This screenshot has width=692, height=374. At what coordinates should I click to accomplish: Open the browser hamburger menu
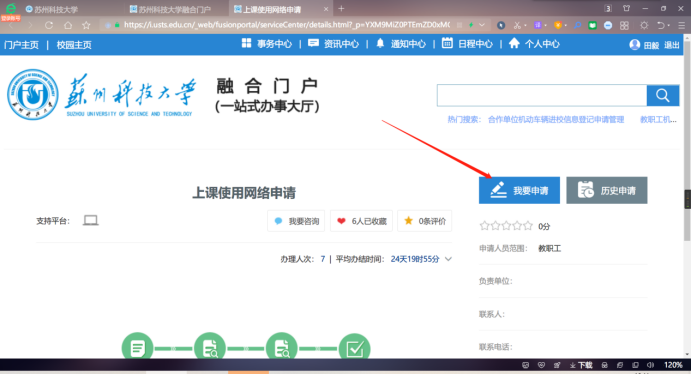pos(681,26)
